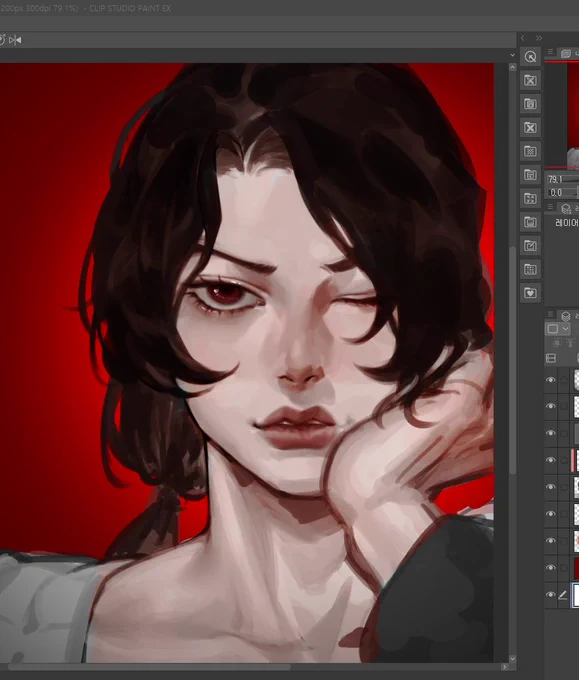This screenshot has height=680, width=579.
Task: Open the Layer panel hamburger menu
Action: click(x=550, y=314)
